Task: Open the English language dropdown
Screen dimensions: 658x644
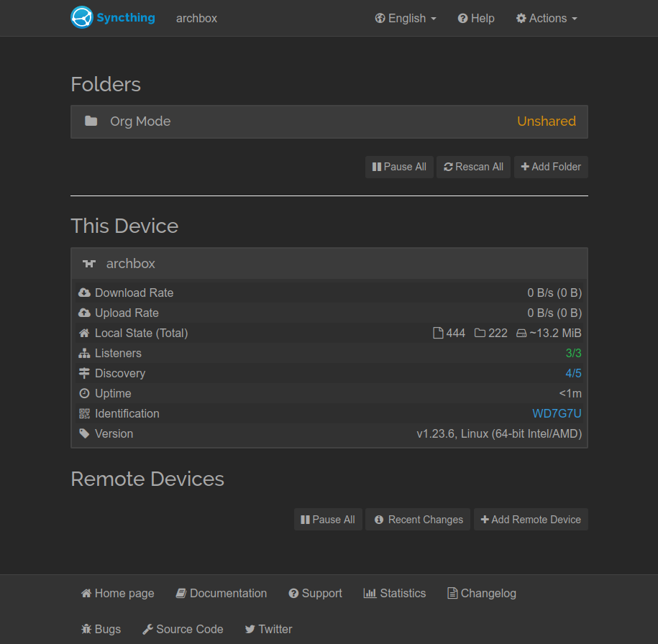Action: point(405,18)
